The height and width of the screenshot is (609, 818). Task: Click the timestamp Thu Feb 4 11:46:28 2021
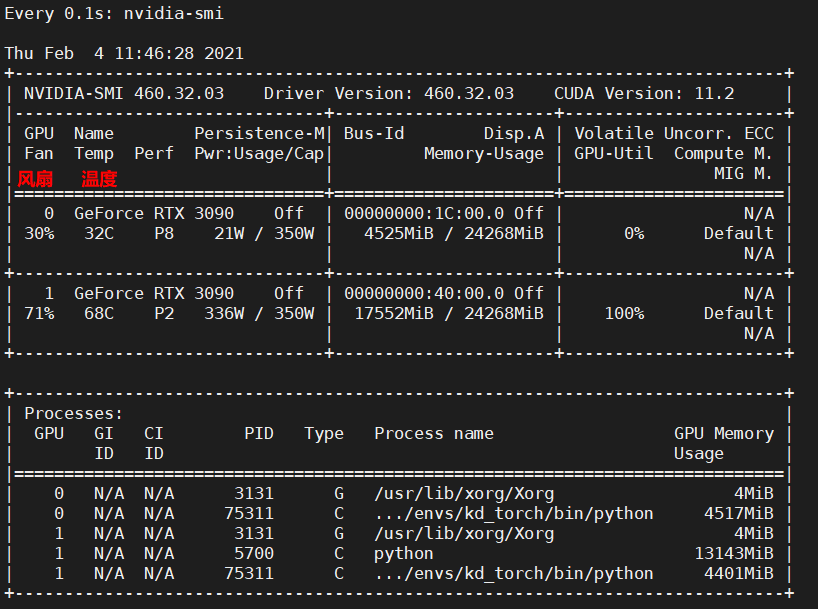[124, 53]
